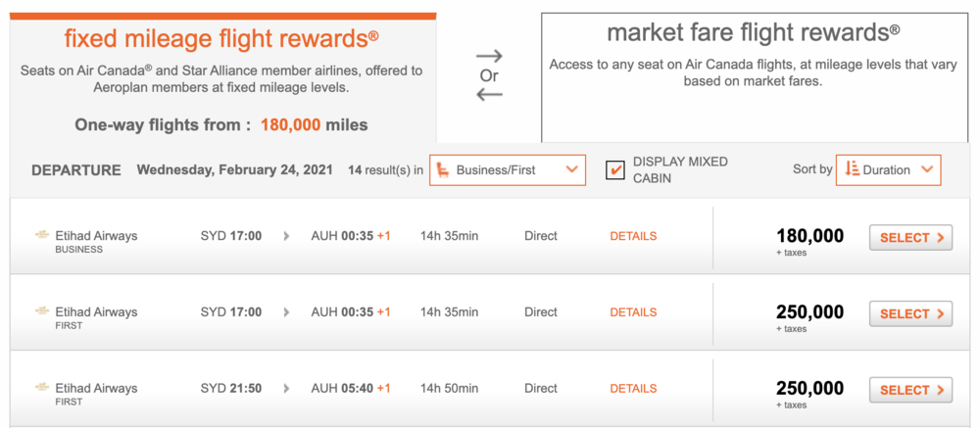The width and height of the screenshot is (980, 428).
Task: Expand DETAILS for the Business 180,000 flight
Action: [x=633, y=236]
